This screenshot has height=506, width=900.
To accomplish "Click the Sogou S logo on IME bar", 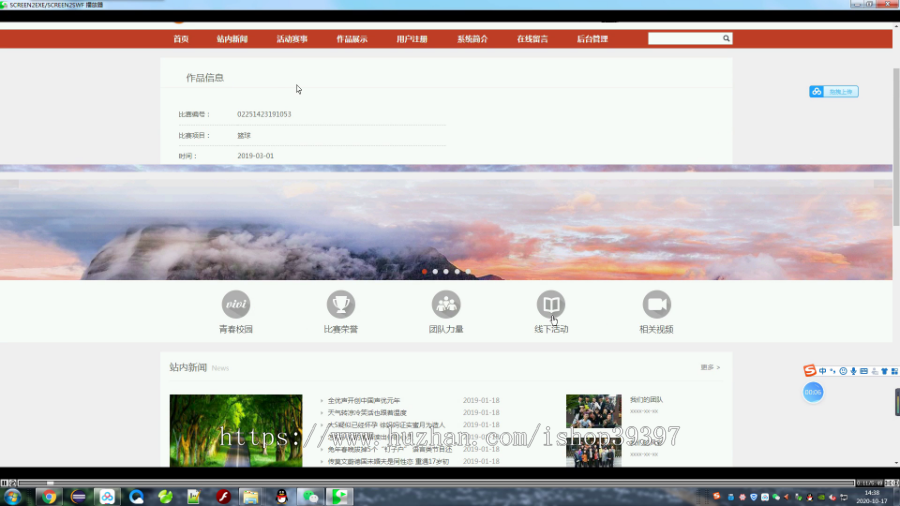I will coord(810,371).
